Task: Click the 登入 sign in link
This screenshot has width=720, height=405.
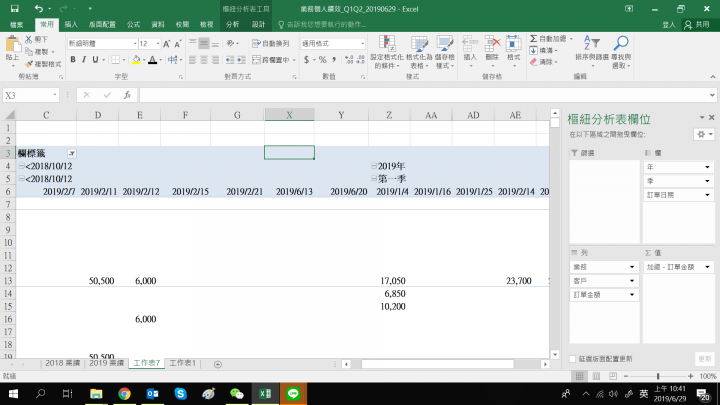Action: click(x=669, y=24)
